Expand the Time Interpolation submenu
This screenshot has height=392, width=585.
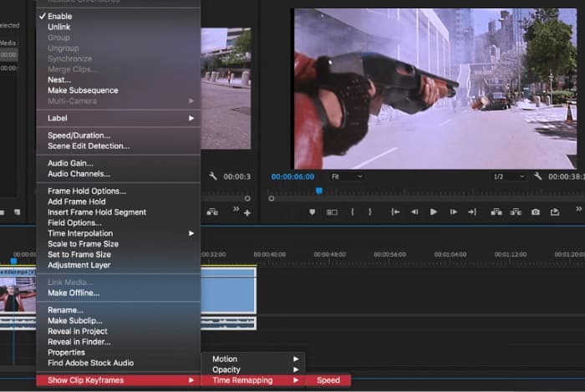pos(119,233)
